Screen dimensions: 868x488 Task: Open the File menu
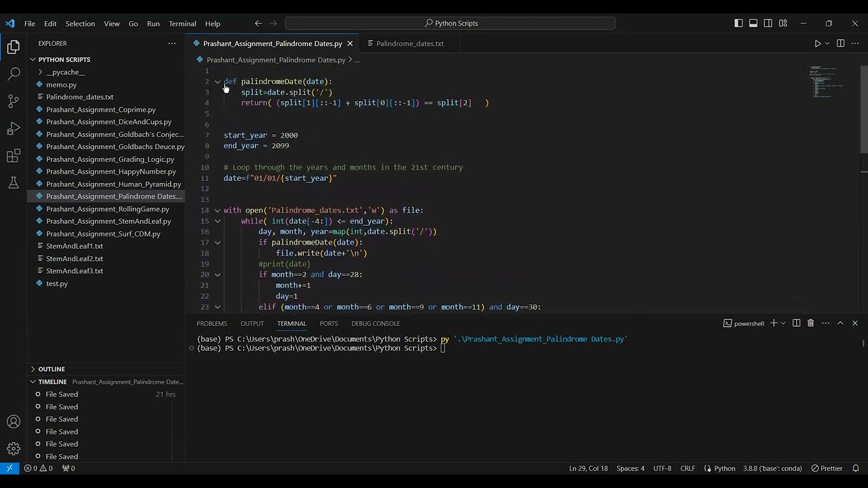(30, 23)
